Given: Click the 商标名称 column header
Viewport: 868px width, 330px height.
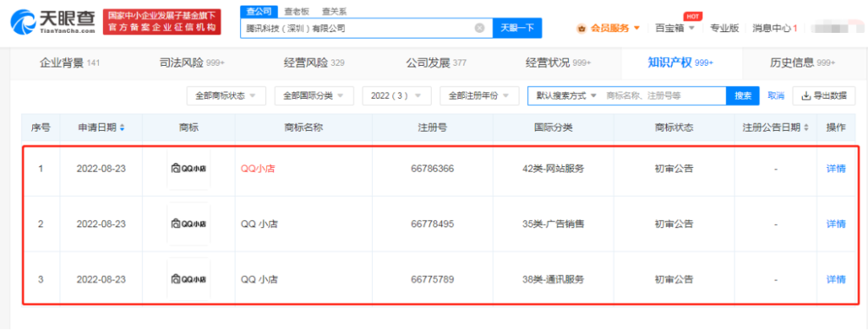Looking at the screenshot, I should click(303, 128).
